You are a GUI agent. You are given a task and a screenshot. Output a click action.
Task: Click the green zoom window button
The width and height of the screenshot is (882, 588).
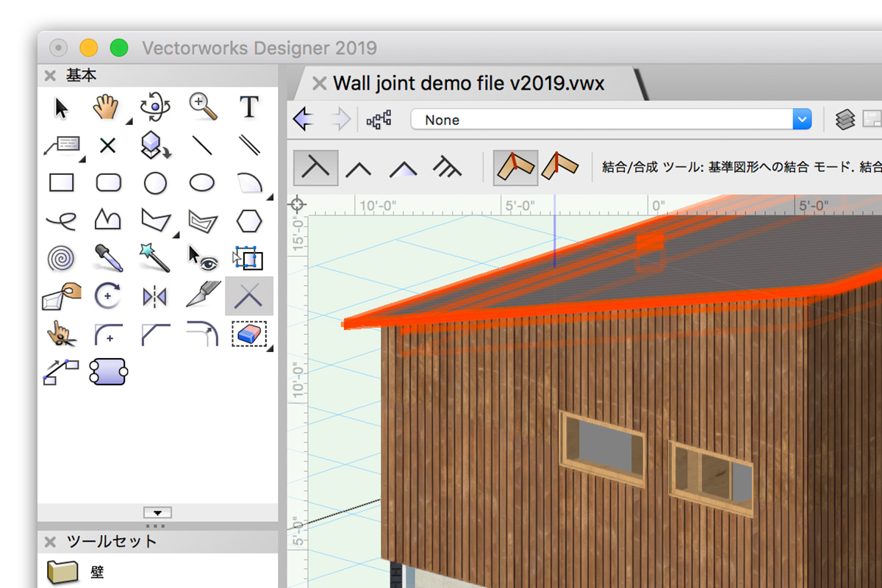click(118, 48)
